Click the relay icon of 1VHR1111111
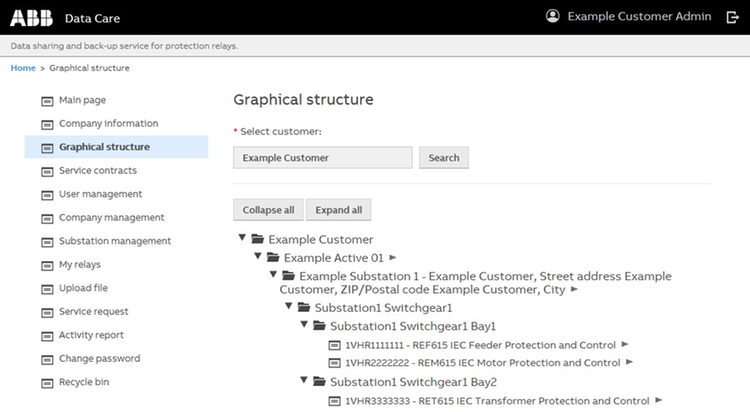Image resolution: width=750 pixels, height=412 pixels. click(334, 345)
